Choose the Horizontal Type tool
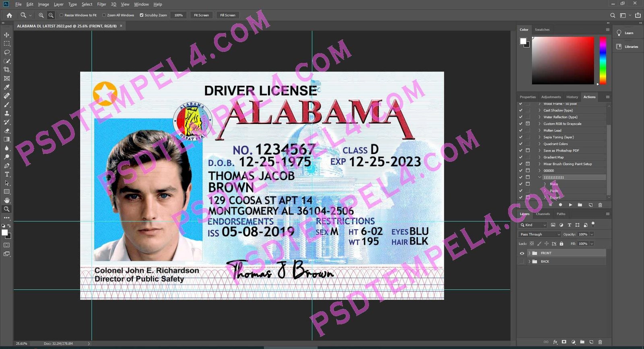 7,174
